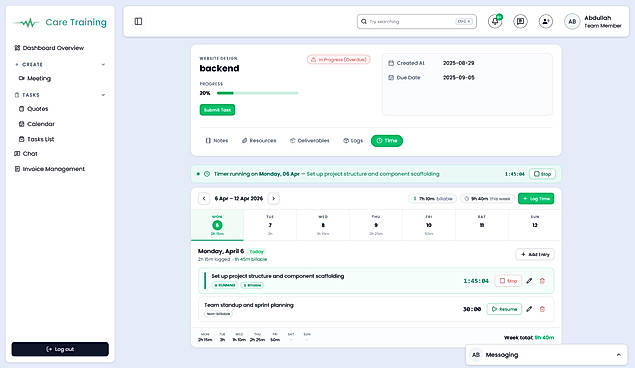Select the Time tab

tap(387, 140)
